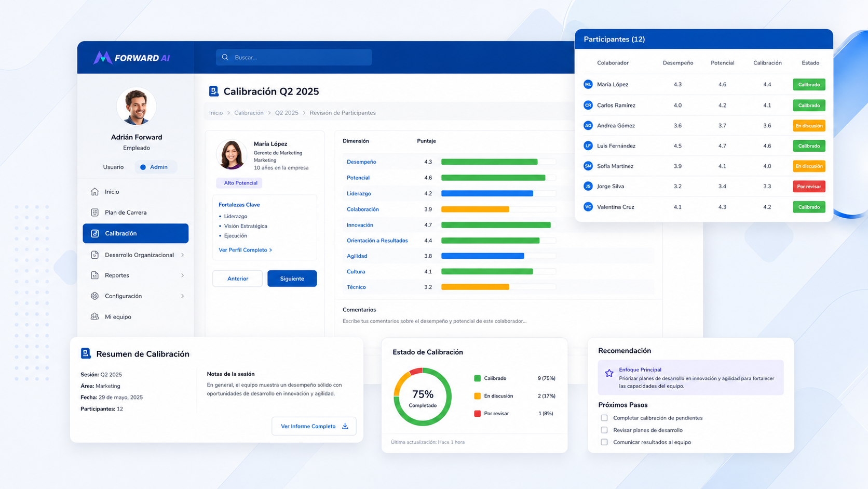Go to Q2 2025 breadcrumb

pyautogui.click(x=287, y=113)
